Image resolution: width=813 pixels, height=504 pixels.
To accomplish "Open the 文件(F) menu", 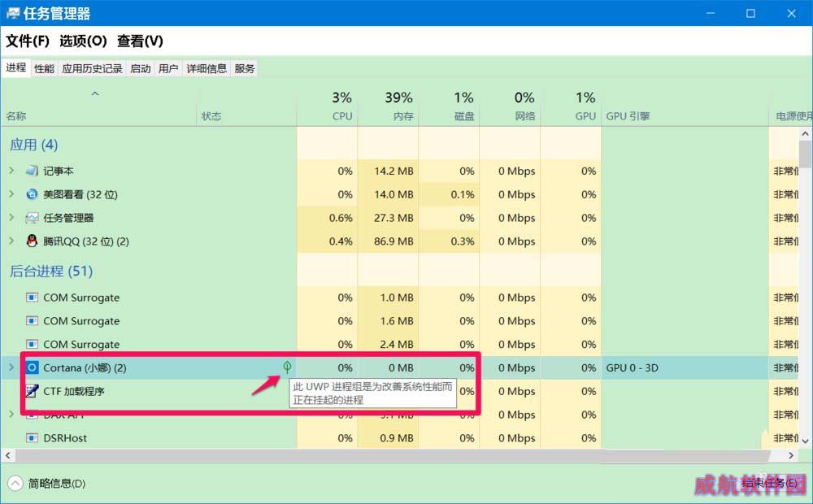I will [x=28, y=41].
